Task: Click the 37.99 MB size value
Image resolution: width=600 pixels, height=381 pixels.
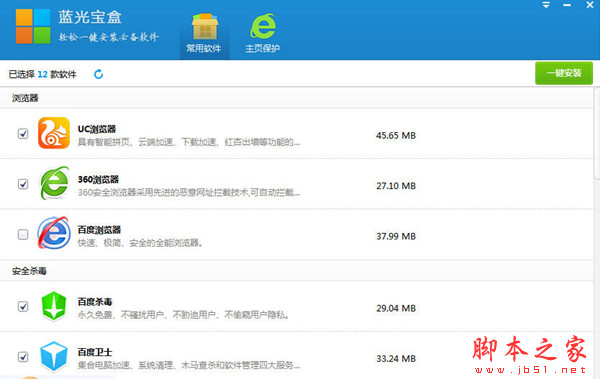Action: click(x=396, y=236)
